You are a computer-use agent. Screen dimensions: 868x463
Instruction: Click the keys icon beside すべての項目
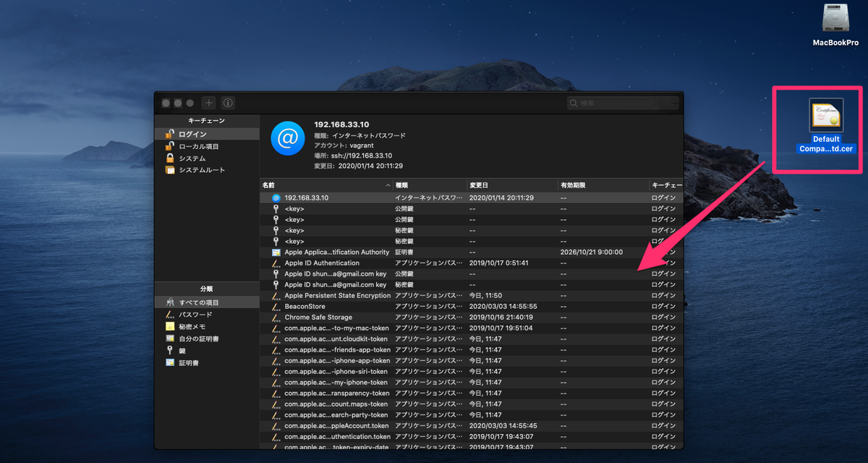point(170,302)
